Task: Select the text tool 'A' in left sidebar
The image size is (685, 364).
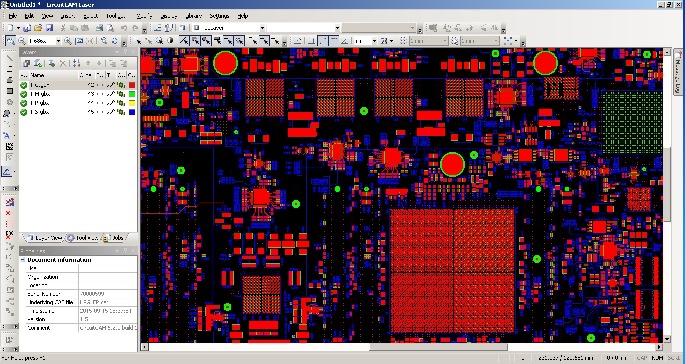Action: tap(7, 136)
